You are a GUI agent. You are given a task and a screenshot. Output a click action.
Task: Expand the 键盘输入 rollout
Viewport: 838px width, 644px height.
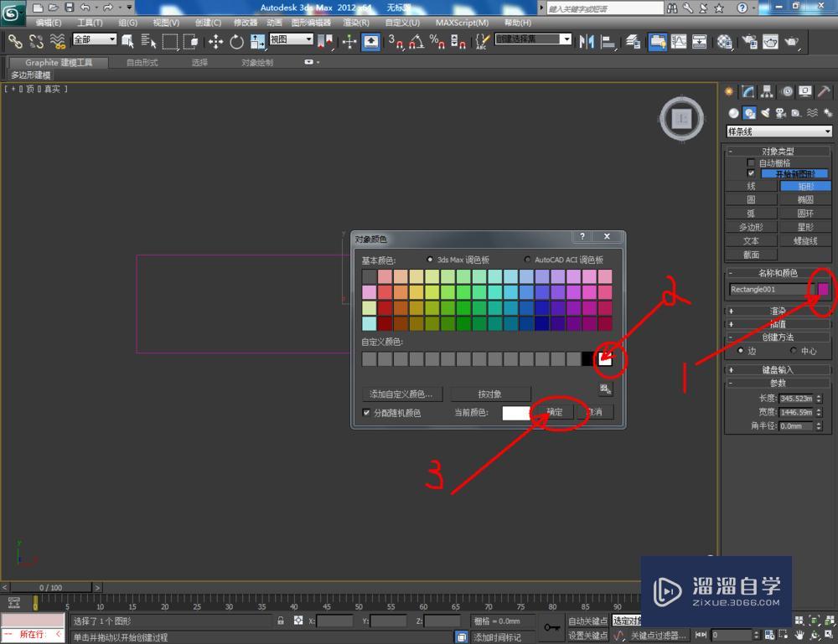779,369
